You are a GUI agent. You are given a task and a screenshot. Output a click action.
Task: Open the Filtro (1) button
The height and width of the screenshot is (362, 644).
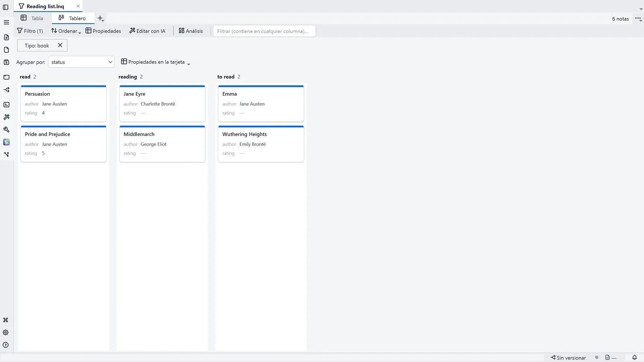tap(30, 31)
